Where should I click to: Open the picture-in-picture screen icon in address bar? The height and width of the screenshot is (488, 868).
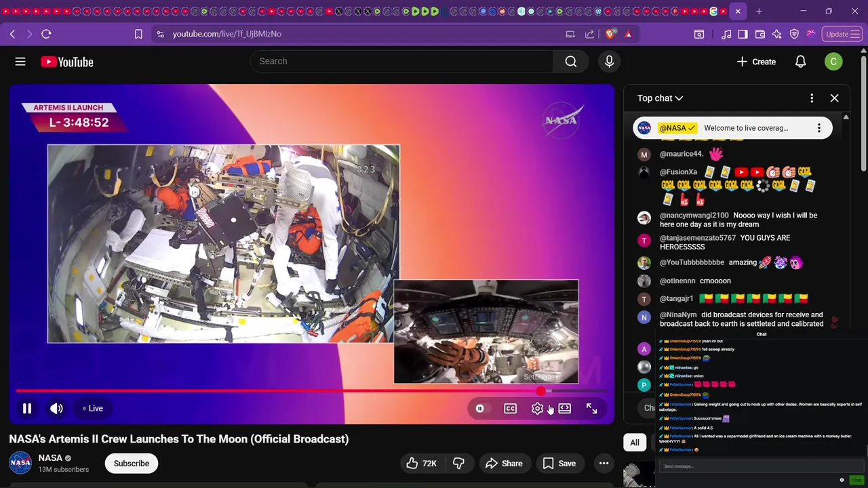(x=570, y=34)
